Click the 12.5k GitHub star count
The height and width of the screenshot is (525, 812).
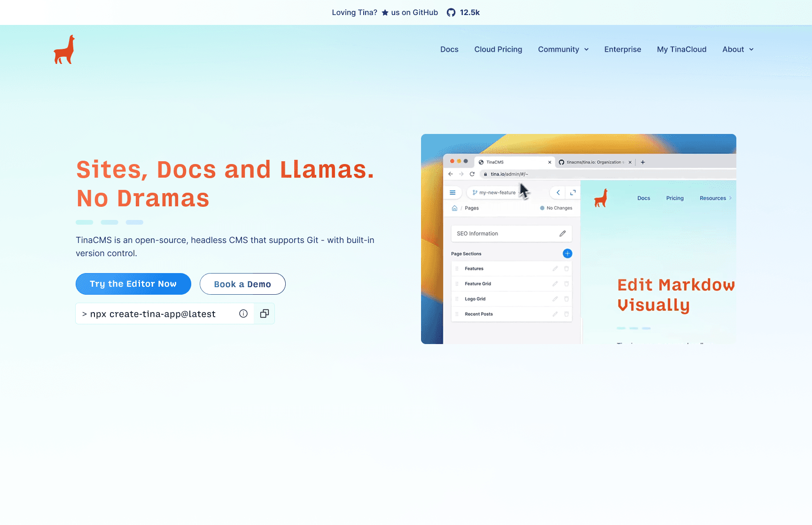tap(470, 13)
